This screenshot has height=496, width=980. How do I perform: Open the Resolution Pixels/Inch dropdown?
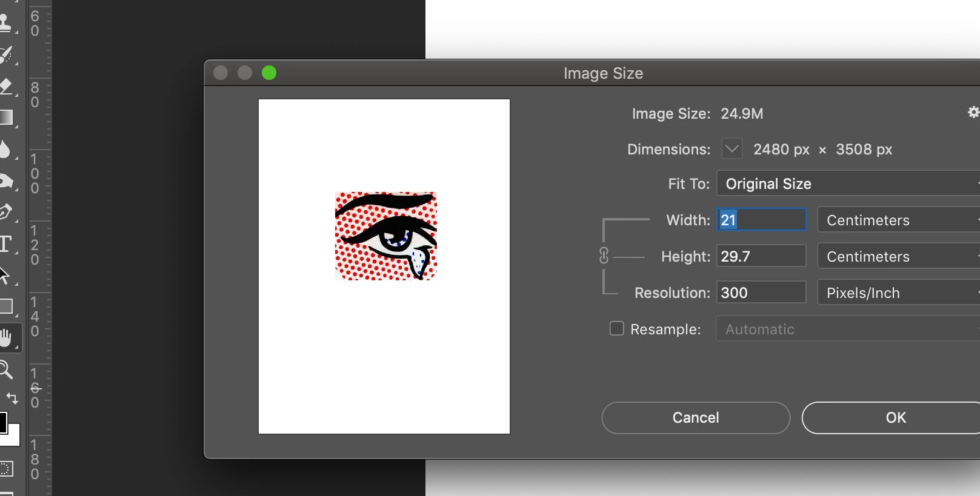click(x=899, y=293)
